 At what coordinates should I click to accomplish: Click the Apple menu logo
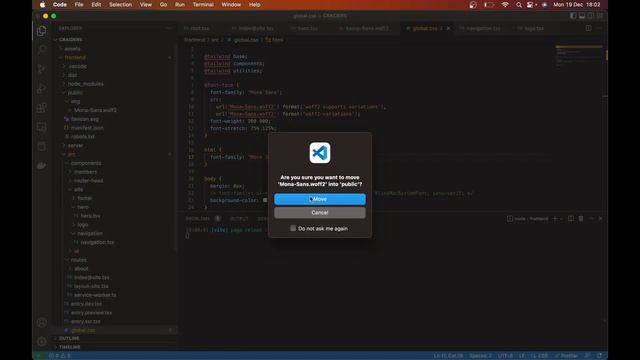coord(42,5)
